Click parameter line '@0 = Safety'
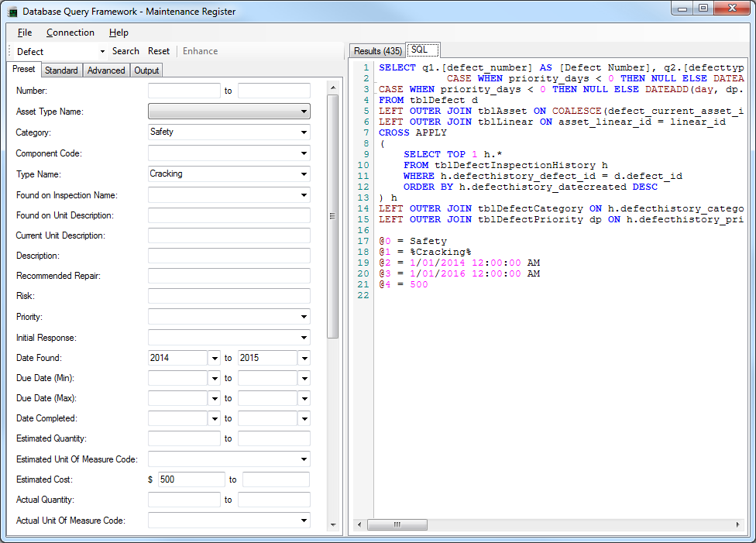The image size is (756, 543). tap(413, 241)
